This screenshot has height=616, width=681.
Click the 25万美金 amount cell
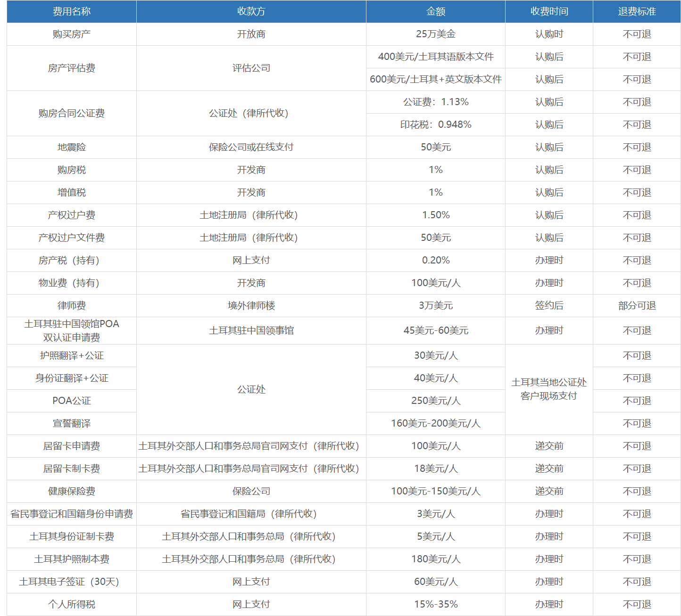tap(435, 34)
